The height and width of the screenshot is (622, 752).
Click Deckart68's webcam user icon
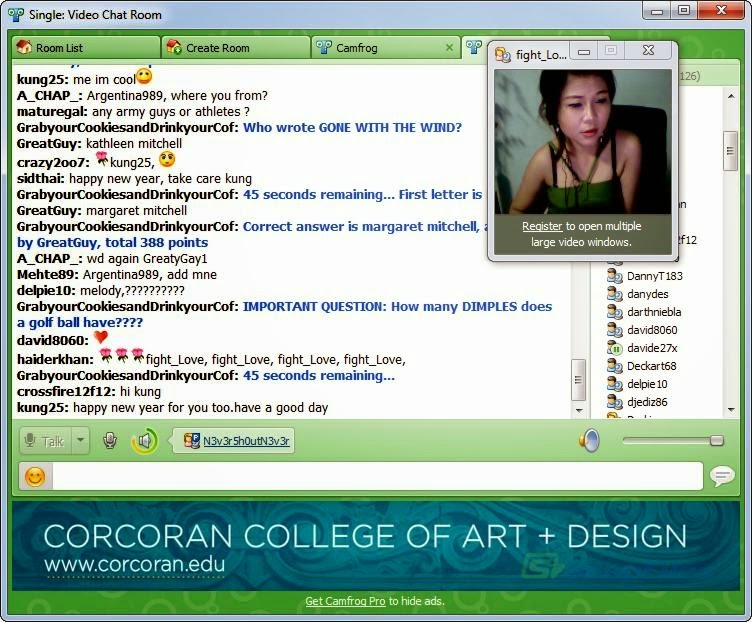pos(614,365)
